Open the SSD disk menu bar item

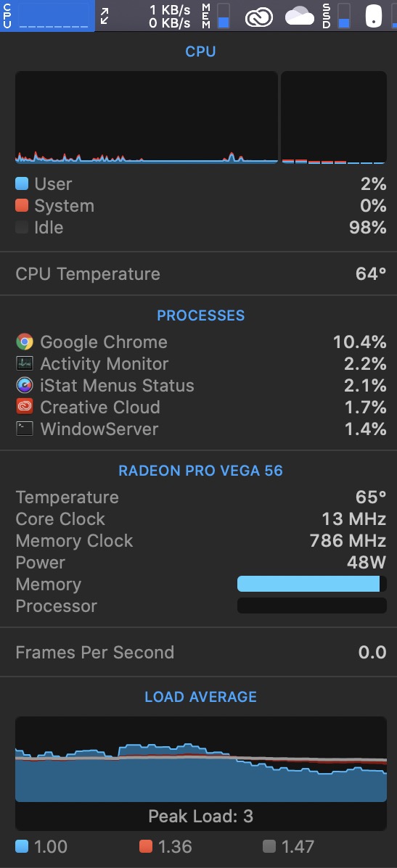pos(336,16)
